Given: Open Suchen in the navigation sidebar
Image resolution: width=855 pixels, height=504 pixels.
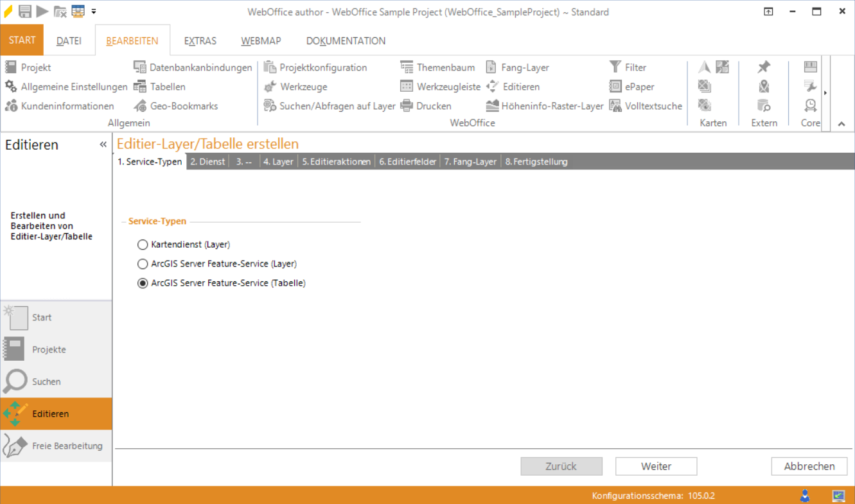Looking at the screenshot, I should [x=56, y=381].
